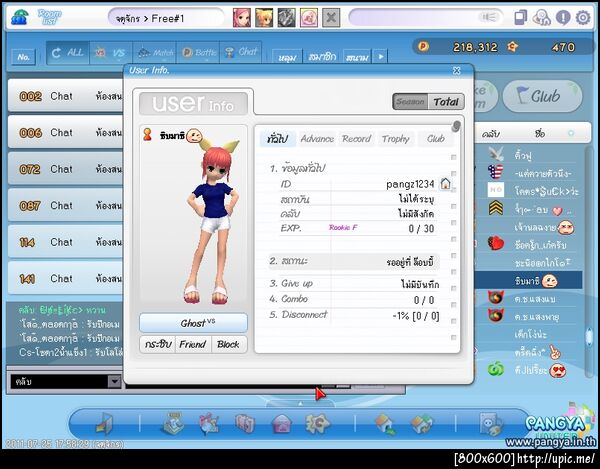Switch to the สนาม tab
The image size is (600, 469).
pos(357,57)
